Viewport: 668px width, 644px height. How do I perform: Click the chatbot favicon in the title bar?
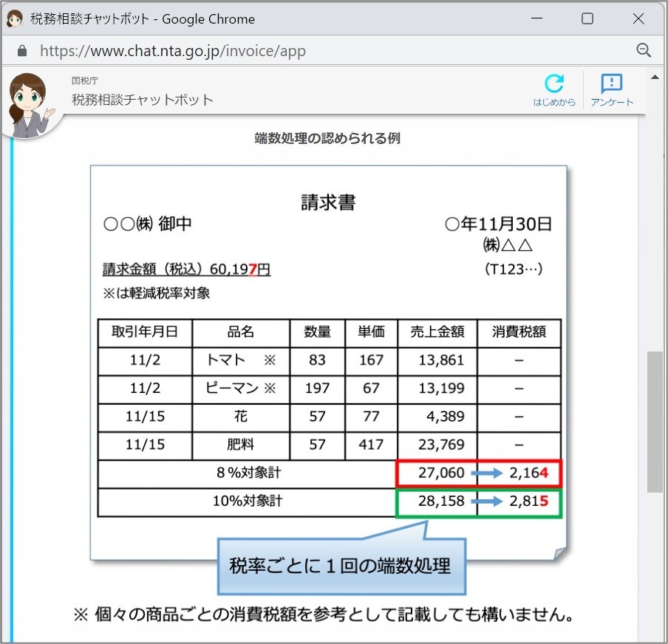click(15, 18)
